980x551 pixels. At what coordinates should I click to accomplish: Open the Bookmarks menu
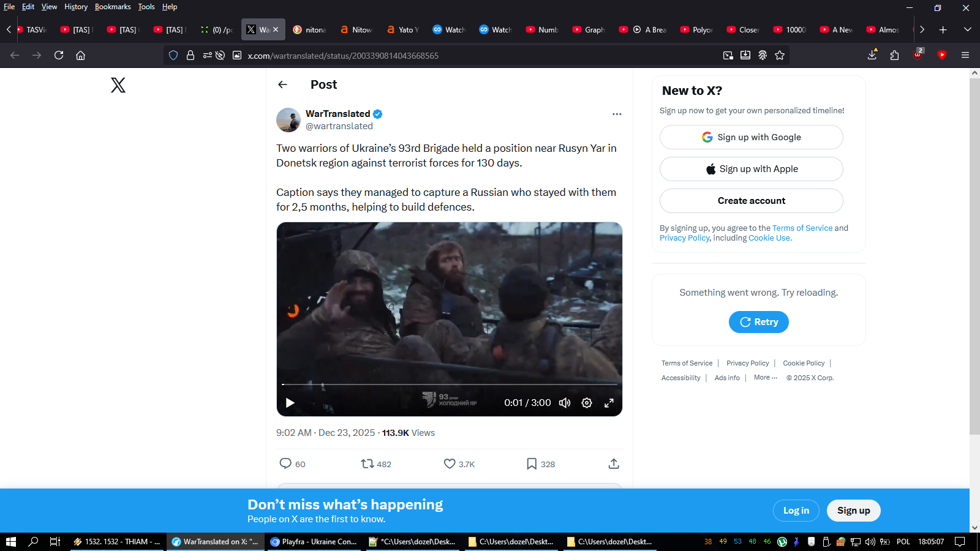point(113,7)
